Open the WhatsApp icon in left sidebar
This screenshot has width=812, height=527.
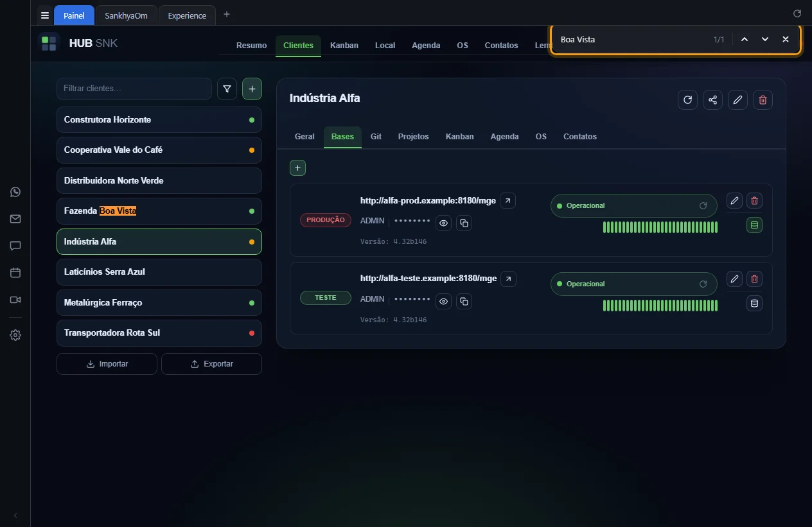tap(15, 192)
